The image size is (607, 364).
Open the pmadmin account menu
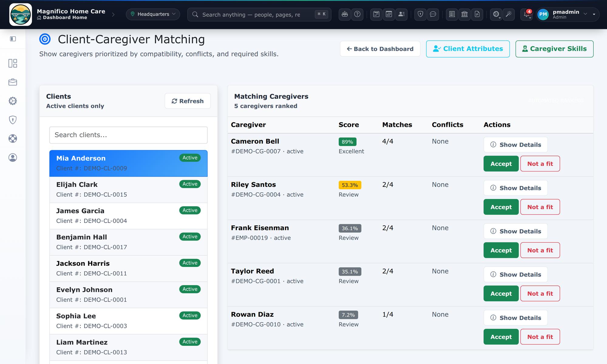click(x=568, y=14)
